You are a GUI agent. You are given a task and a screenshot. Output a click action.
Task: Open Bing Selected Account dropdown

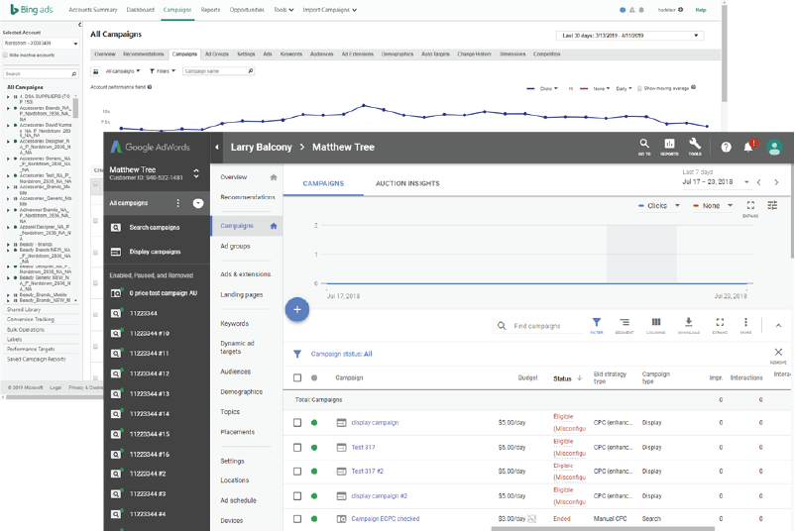[41, 44]
